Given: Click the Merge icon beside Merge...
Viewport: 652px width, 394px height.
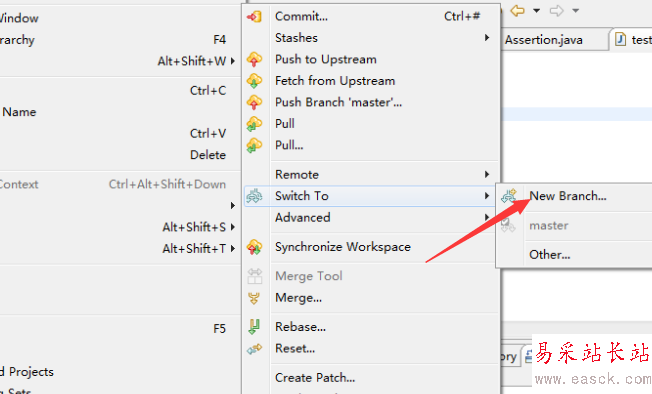Looking at the screenshot, I should pos(254,298).
